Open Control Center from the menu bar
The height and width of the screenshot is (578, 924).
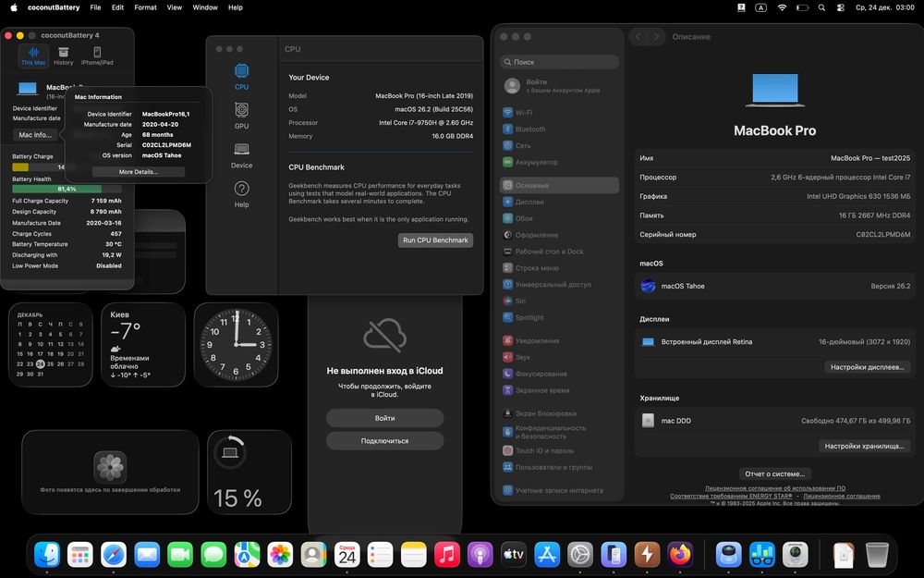click(x=841, y=7)
